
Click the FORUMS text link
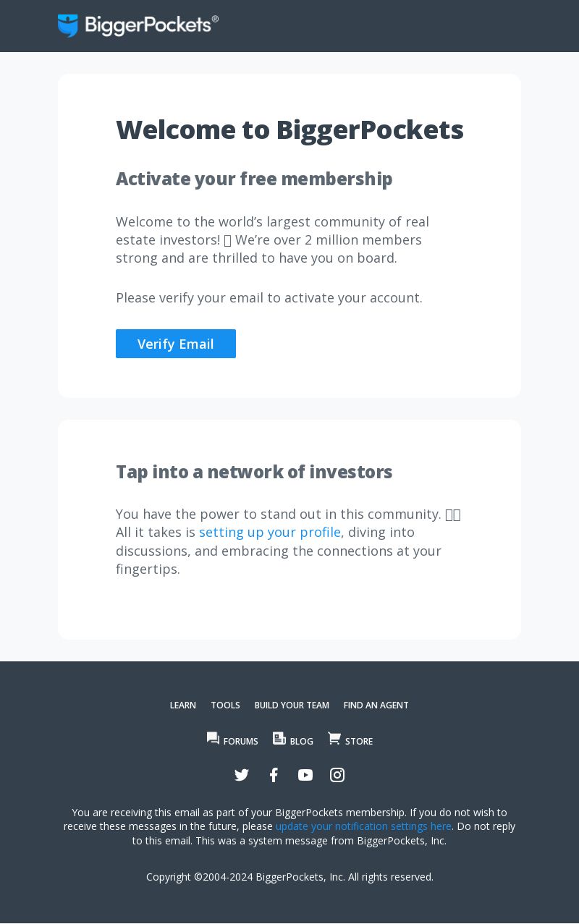[241, 742]
